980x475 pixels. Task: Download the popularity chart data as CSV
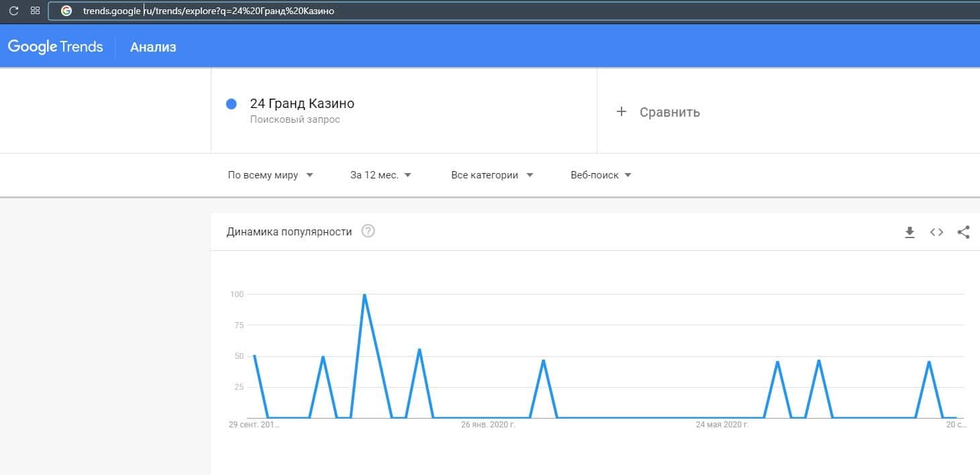pyautogui.click(x=910, y=232)
